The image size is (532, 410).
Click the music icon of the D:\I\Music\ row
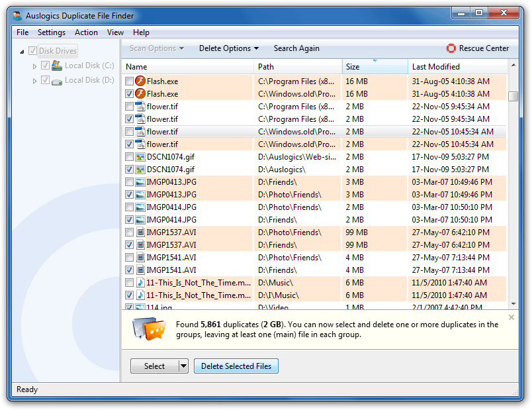[140, 295]
